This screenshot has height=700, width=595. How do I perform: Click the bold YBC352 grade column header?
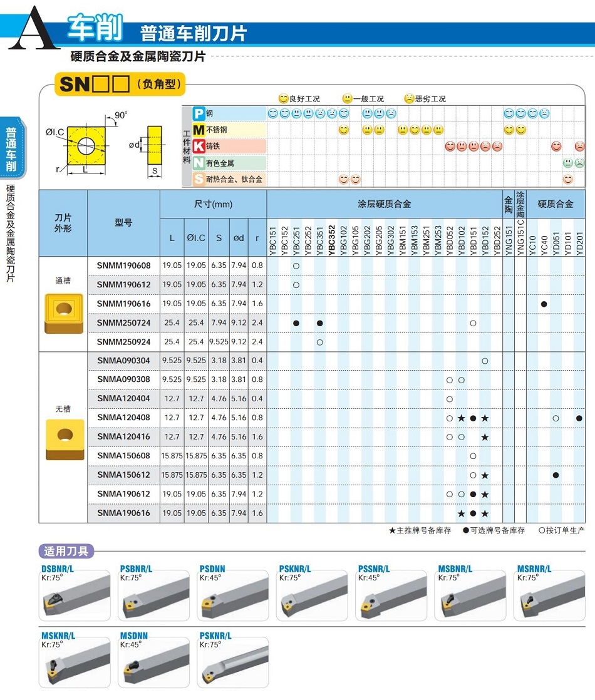(x=331, y=239)
